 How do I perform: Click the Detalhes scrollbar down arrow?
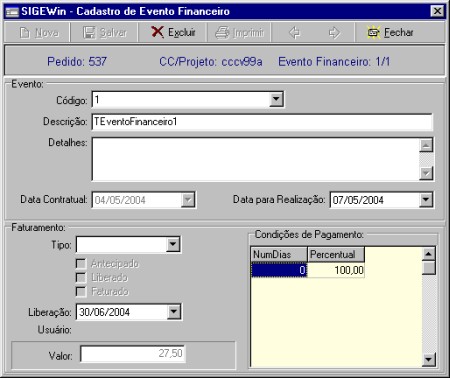pyautogui.click(x=426, y=173)
